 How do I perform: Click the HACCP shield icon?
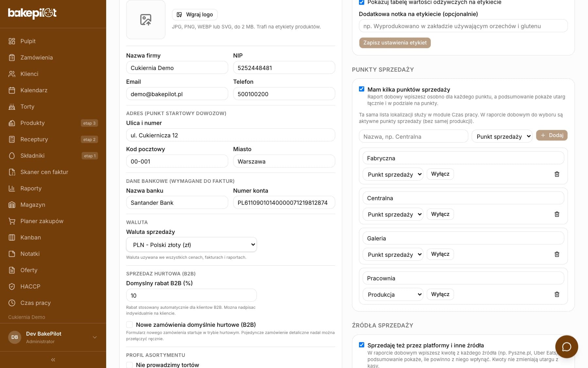(12, 287)
